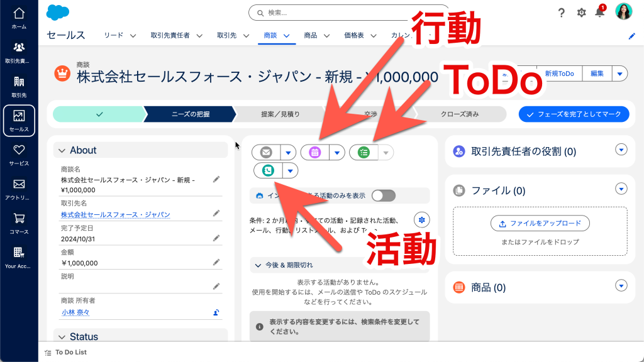Open more actions dropdown beside 編集
Viewport: 644px width, 362px height.
pyautogui.click(x=619, y=74)
